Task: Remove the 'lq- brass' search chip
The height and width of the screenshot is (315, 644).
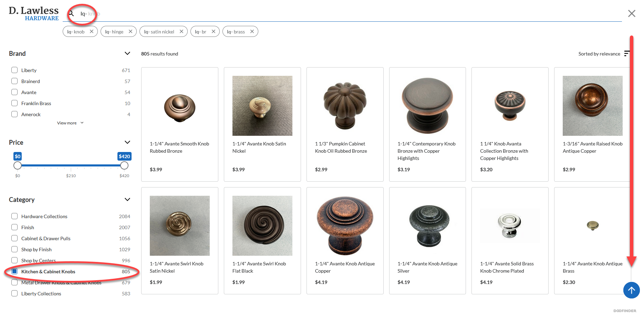Action: (252, 31)
